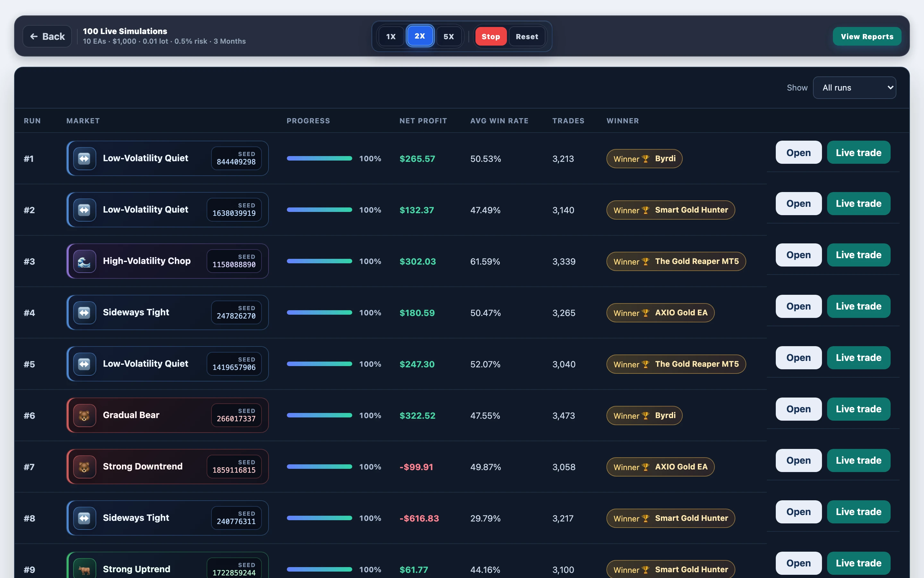
Task: Click the Winner AXIO Gold EA badge in run #4
Action: pyautogui.click(x=661, y=313)
